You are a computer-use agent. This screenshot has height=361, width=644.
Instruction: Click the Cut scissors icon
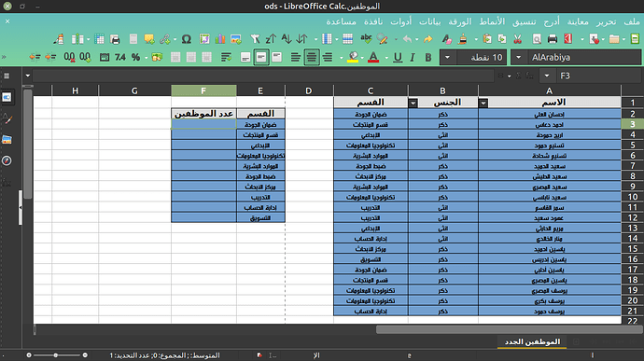click(x=517, y=39)
